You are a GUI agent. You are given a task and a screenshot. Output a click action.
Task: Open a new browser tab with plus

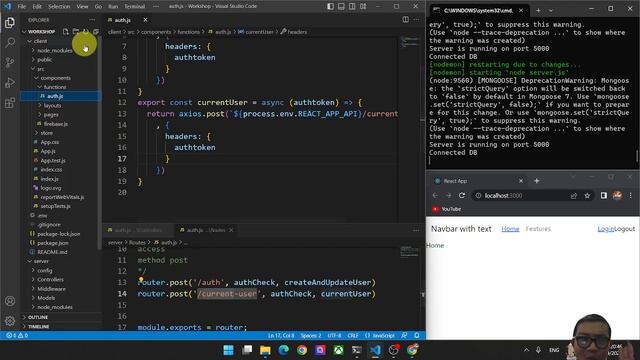click(x=537, y=181)
